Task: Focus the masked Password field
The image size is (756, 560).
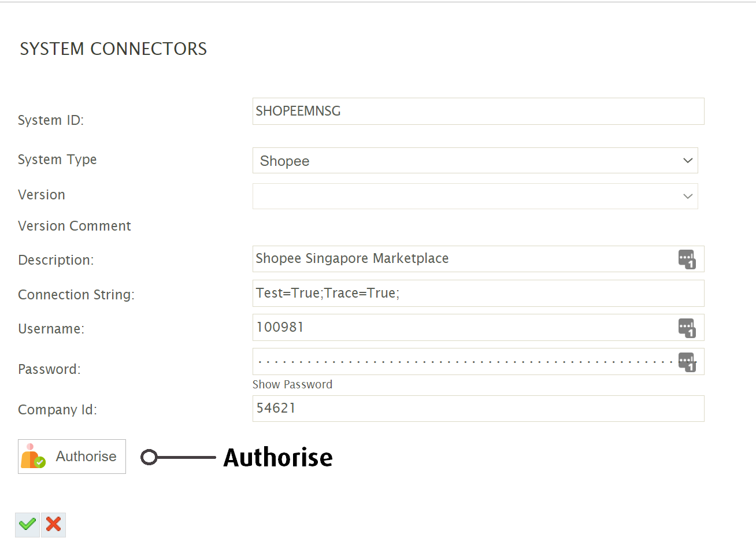Action: 462,362
